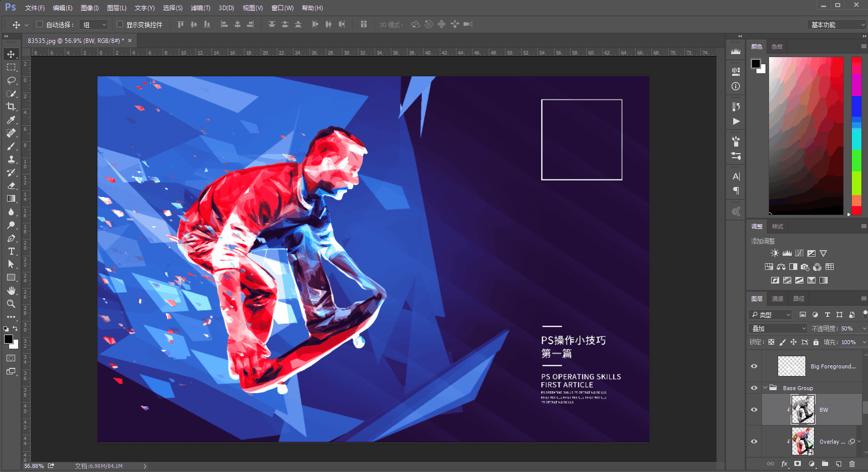Select the Hand tool
868x472 pixels.
(x=11, y=291)
